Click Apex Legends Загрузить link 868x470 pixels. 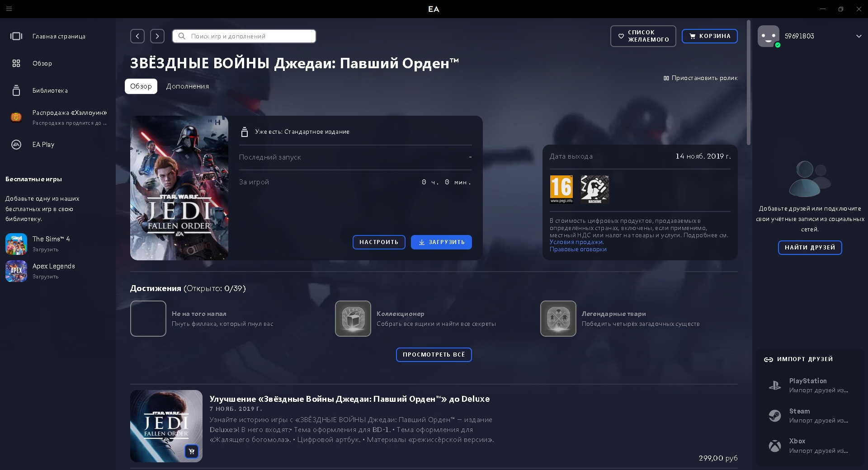46,277
